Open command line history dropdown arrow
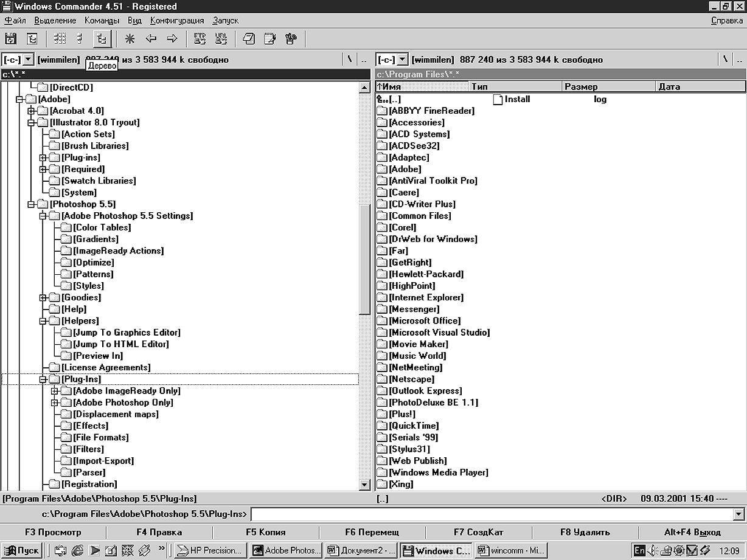The height and width of the screenshot is (560, 747). 739,514
